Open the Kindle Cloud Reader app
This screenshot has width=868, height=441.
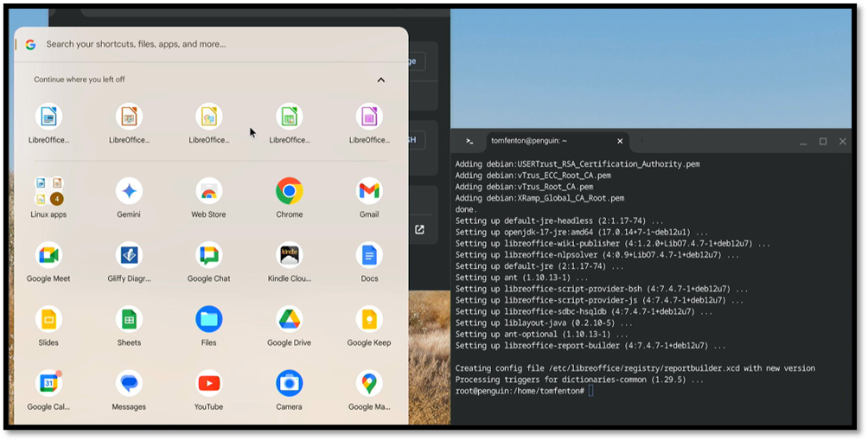point(289,255)
